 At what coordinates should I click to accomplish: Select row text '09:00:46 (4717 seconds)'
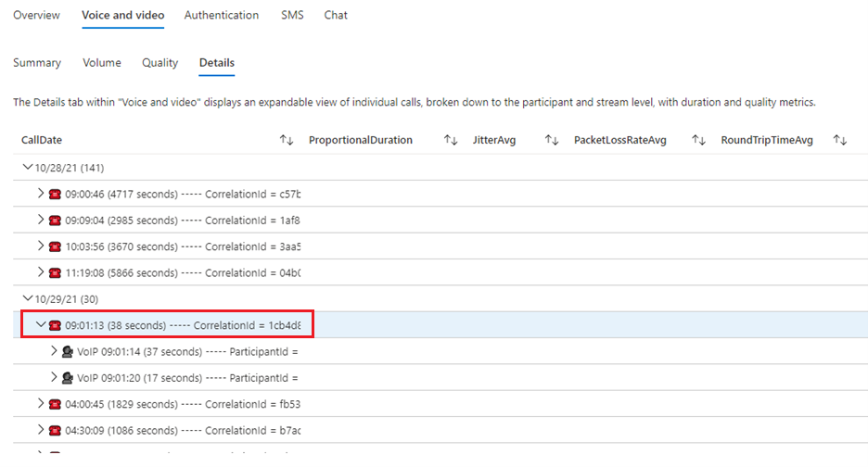121,195
